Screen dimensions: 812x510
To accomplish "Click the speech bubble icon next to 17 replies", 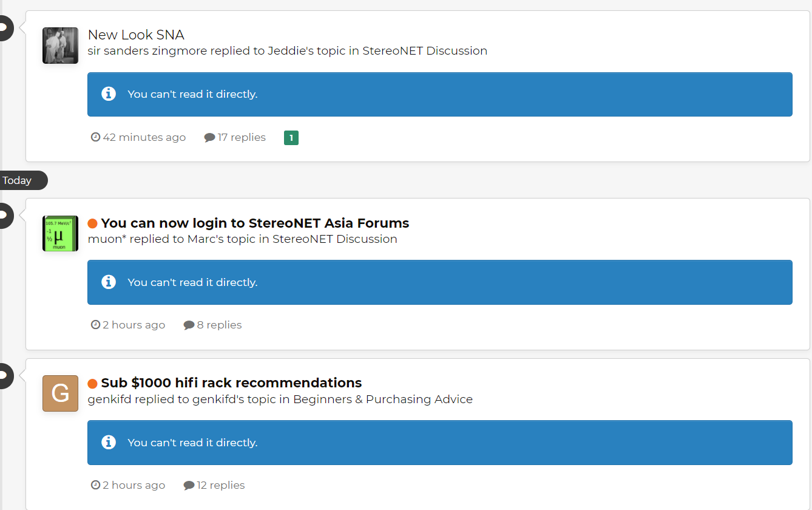I will (x=209, y=138).
